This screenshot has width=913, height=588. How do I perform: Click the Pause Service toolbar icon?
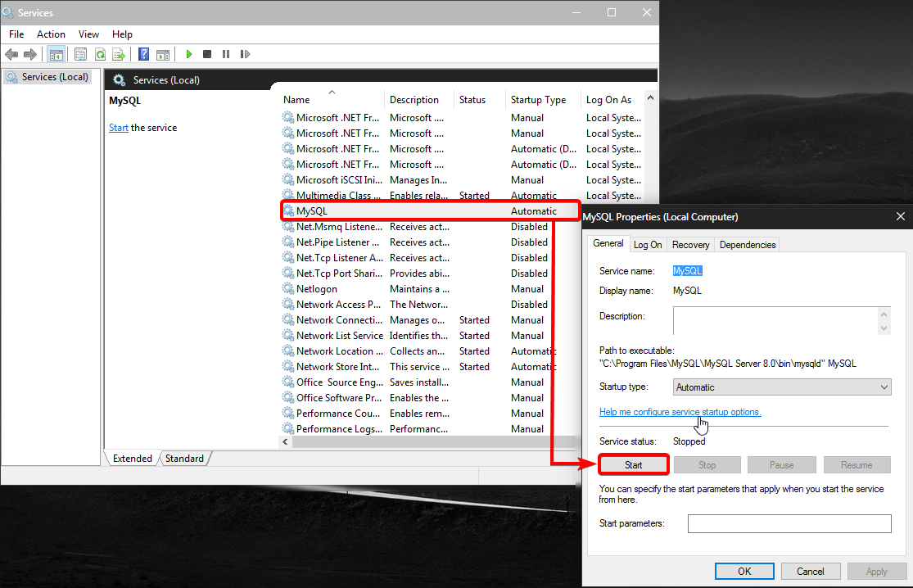pos(226,54)
